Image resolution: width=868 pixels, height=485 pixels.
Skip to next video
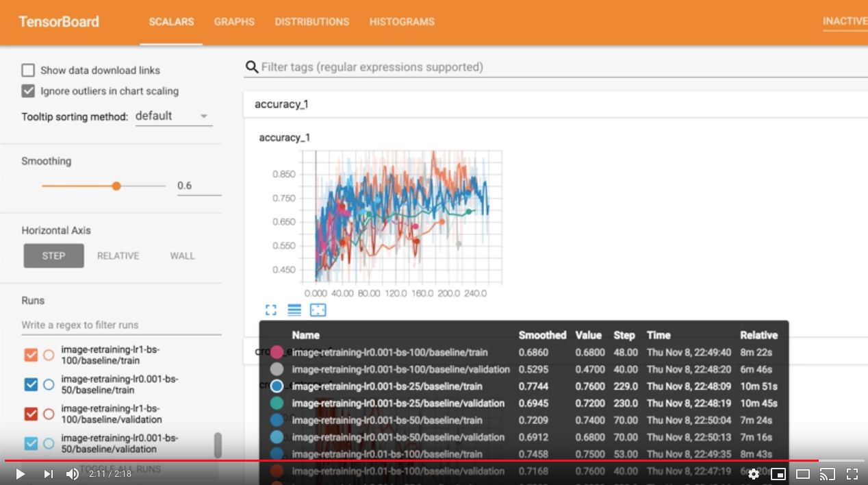[x=48, y=473]
